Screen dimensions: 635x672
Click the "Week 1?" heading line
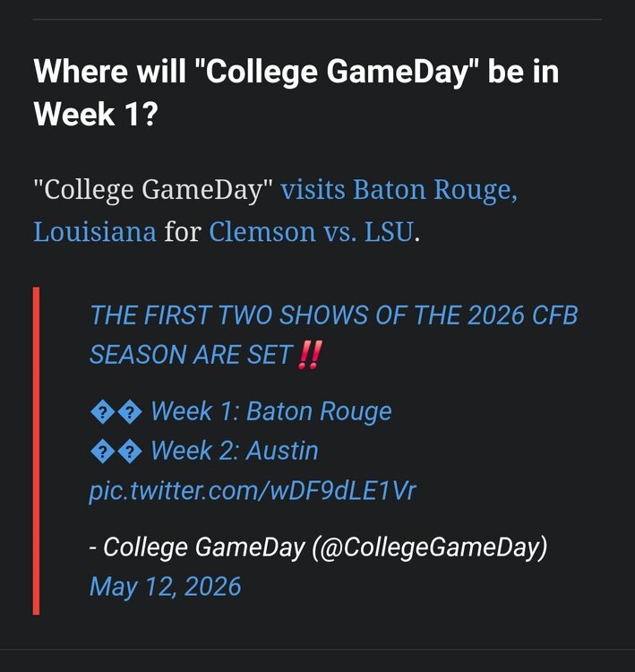pos(96,114)
